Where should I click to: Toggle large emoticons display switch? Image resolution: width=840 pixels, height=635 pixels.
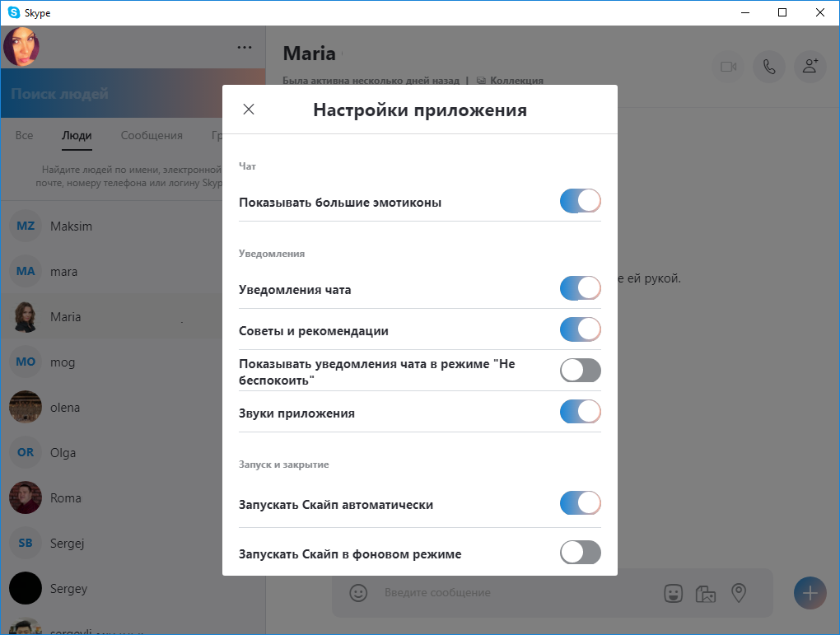(x=581, y=201)
